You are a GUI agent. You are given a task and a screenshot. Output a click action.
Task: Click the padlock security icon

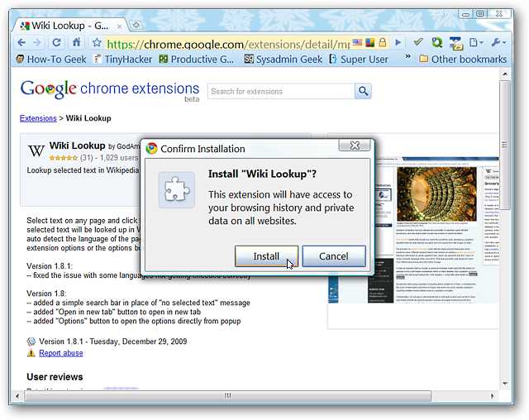tap(382, 42)
